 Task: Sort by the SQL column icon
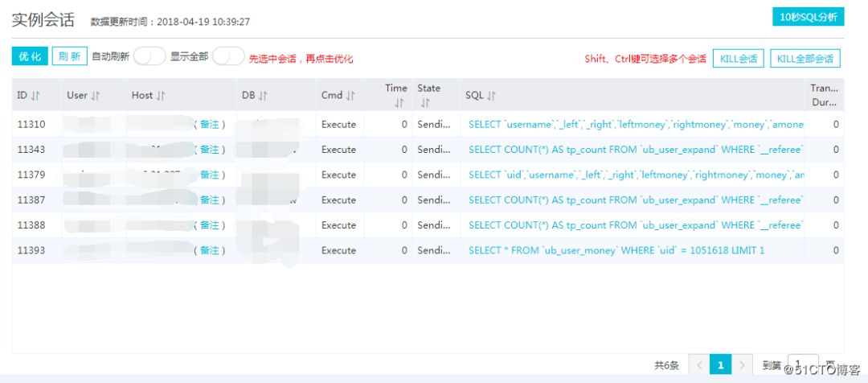492,95
